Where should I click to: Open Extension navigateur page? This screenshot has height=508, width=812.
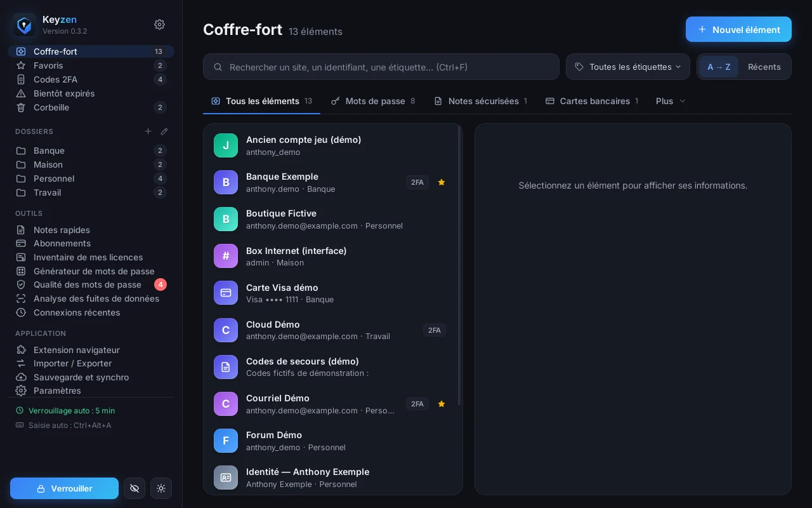click(x=91, y=350)
